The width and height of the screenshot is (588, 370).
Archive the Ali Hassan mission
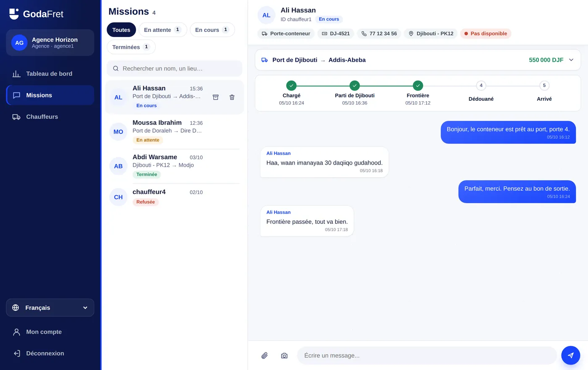[215, 97]
